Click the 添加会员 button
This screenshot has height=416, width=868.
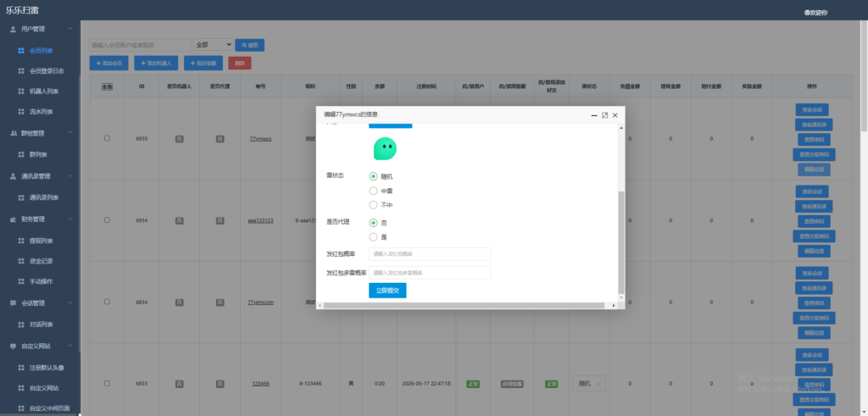109,63
